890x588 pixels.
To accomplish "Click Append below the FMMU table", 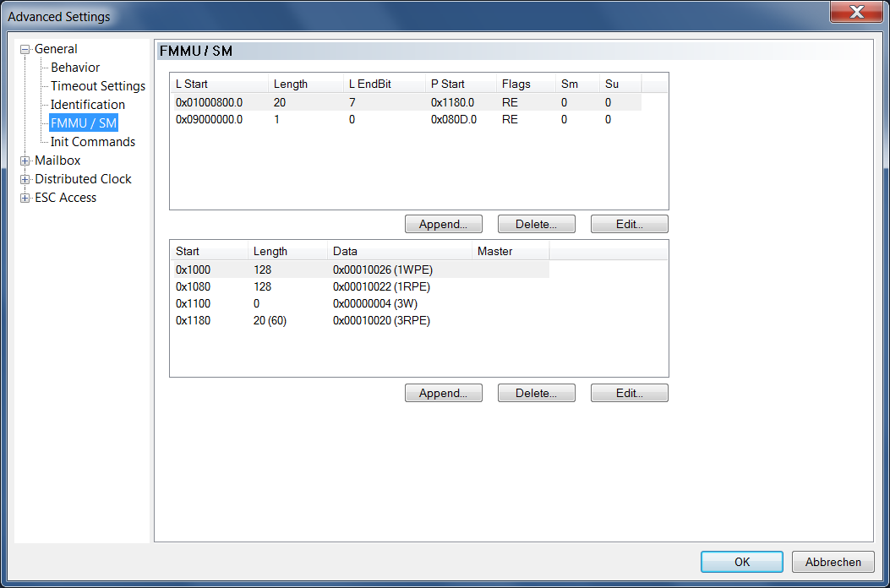I will tap(443, 224).
